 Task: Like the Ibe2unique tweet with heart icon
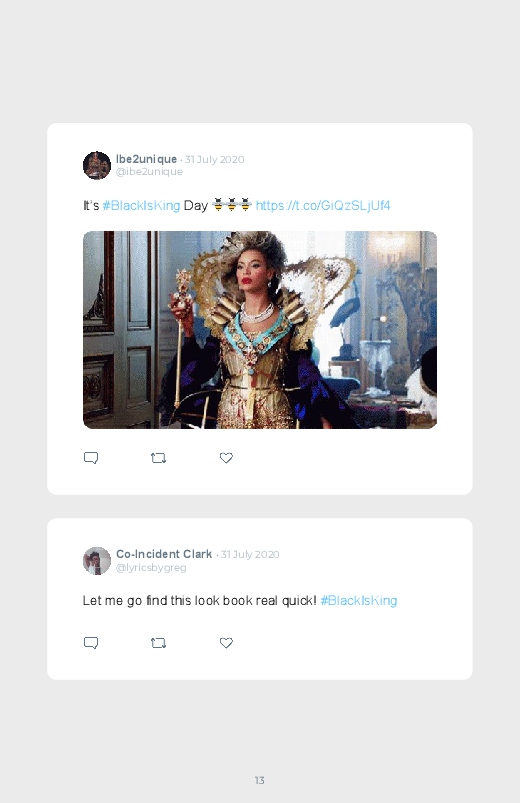(226, 458)
